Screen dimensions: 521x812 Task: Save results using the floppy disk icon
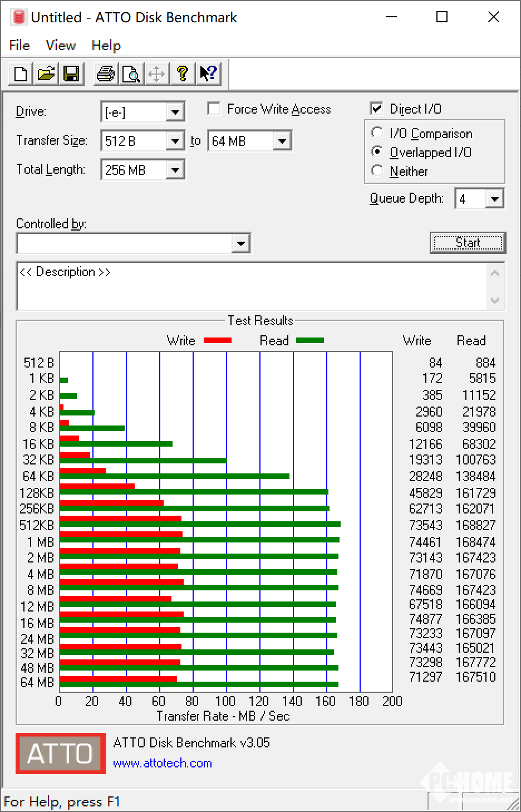click(72, 74)
